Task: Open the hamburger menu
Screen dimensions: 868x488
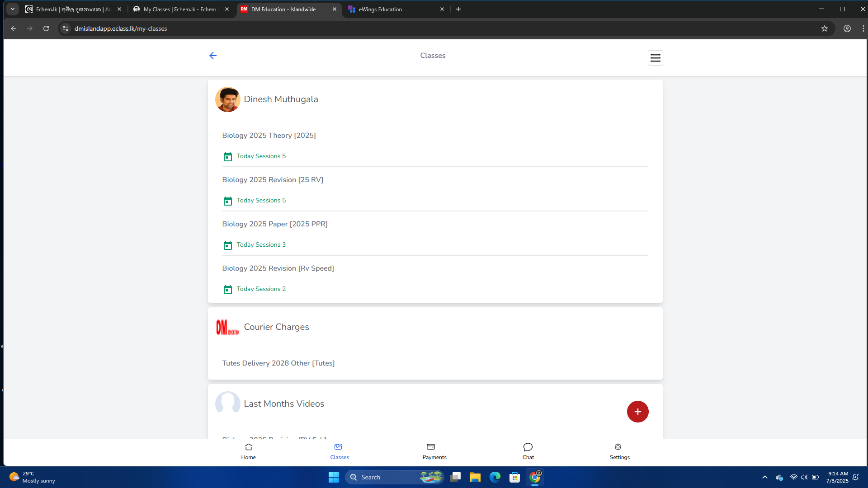Action: click(655, 58)
